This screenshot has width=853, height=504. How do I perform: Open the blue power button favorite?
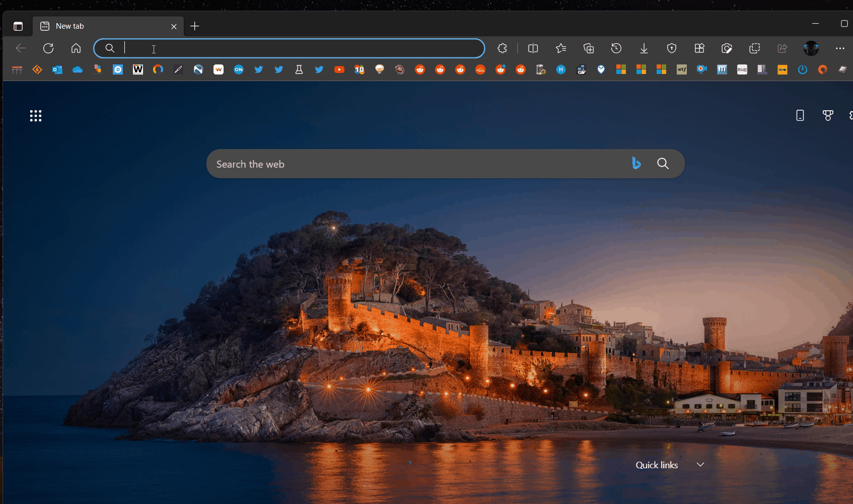[803, 69]
